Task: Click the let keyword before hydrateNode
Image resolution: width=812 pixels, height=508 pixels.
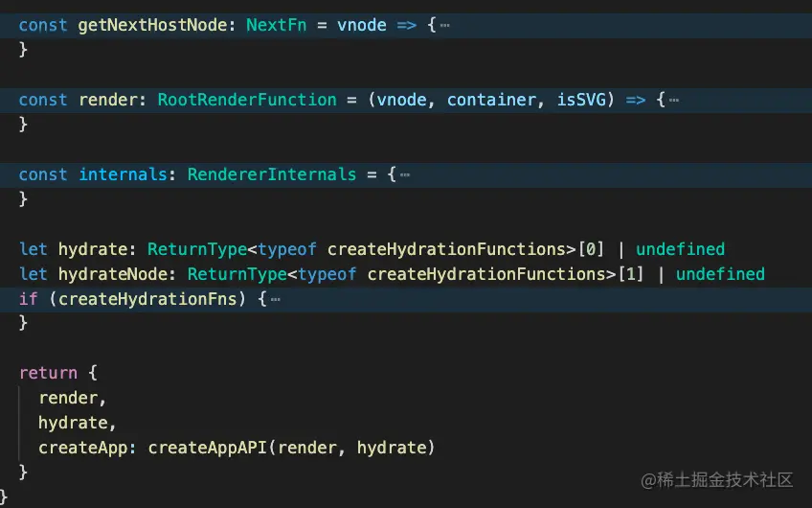Action: tap(34, 274)
